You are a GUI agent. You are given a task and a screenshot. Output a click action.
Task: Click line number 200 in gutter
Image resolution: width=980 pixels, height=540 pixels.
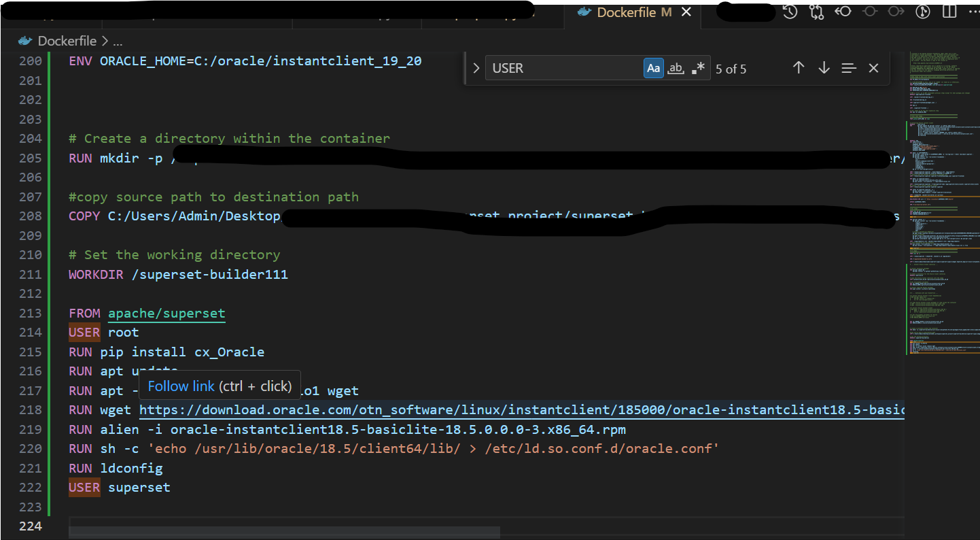click(x=30, y=61)
